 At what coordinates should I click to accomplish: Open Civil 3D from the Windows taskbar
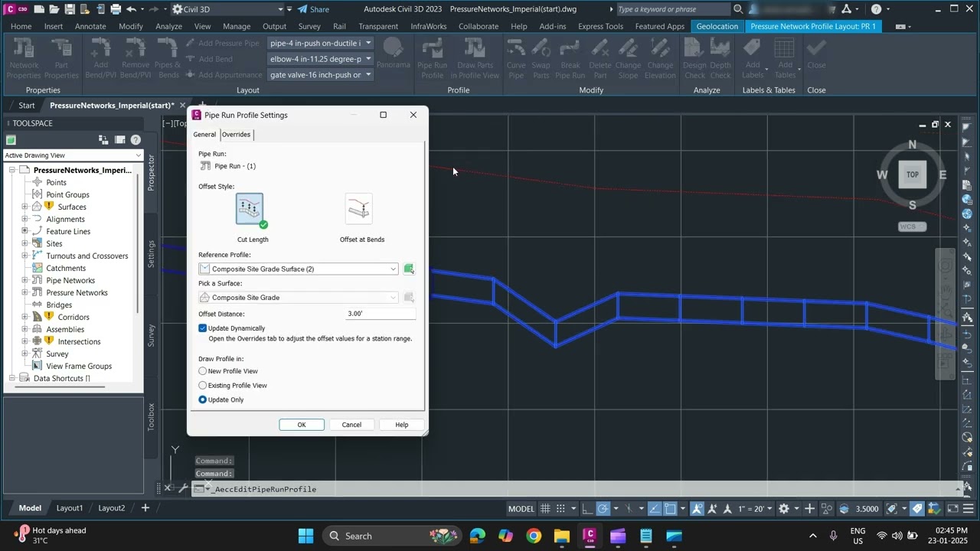click(x=590, y=536)
